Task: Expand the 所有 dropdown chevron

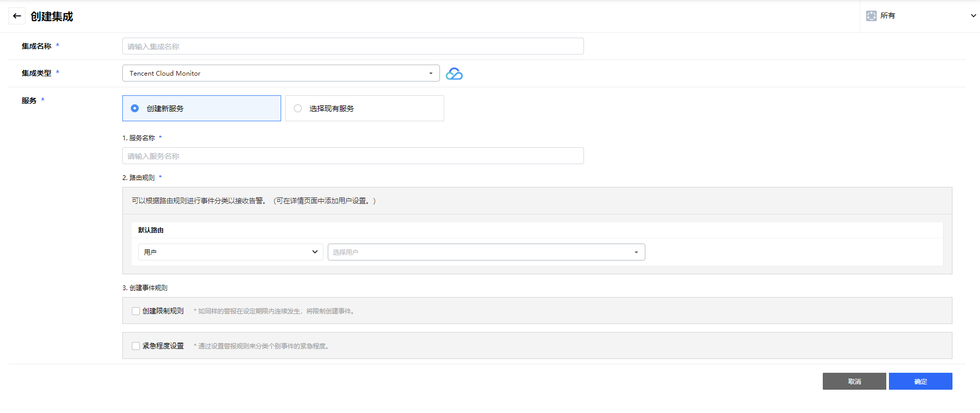Action: pyautogui.click(x=973, y=16)
